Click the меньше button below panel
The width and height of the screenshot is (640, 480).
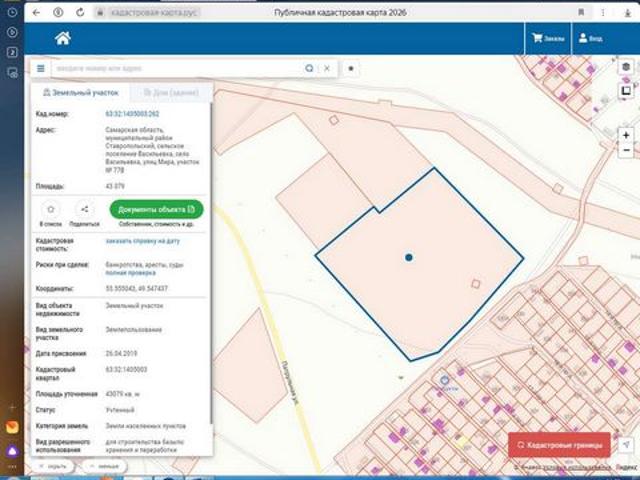coord(104,466)
